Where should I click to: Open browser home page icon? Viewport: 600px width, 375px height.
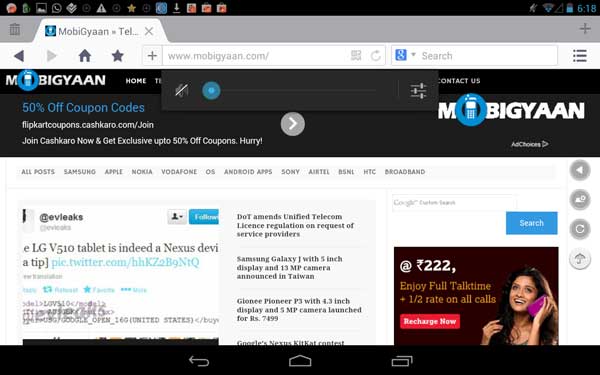click(x=85, y=55)
